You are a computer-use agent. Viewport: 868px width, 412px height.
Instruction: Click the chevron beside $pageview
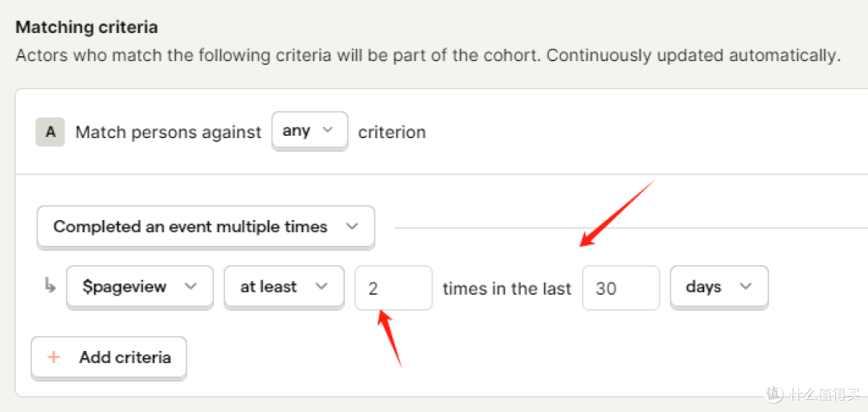[x=190, y=287]
